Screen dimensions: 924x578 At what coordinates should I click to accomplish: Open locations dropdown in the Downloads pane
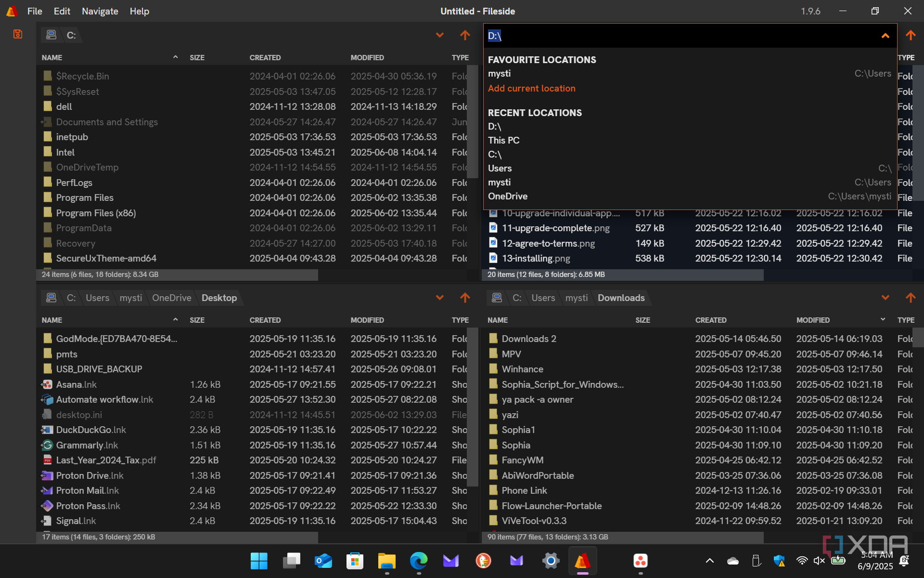point(885,298)
